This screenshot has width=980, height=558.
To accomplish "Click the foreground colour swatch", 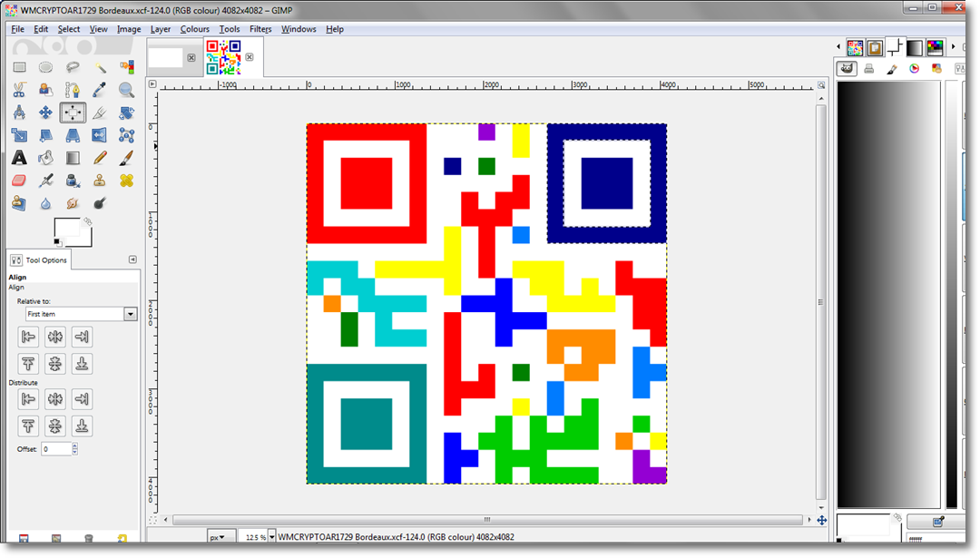I will point(66,229).
